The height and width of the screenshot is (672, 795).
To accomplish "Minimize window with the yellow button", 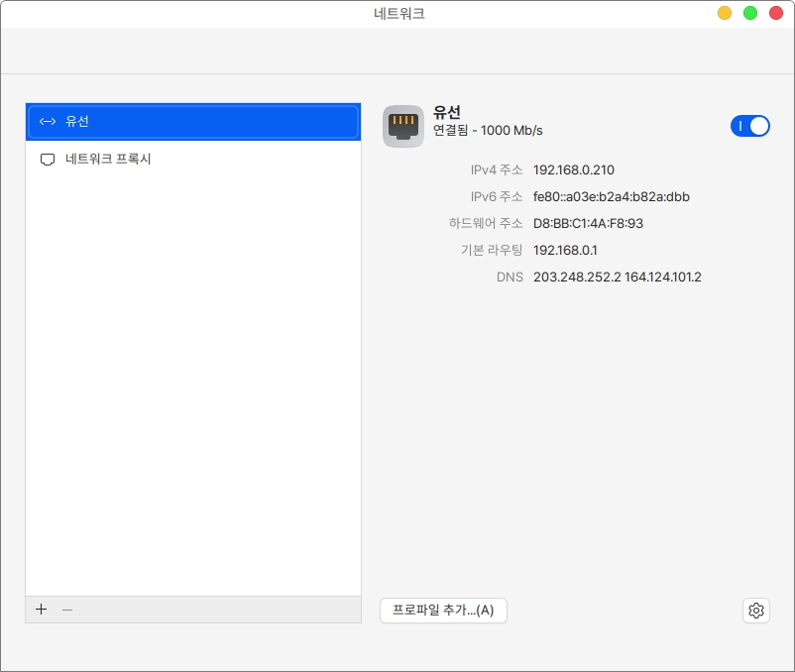I will (x=725, y=13).
